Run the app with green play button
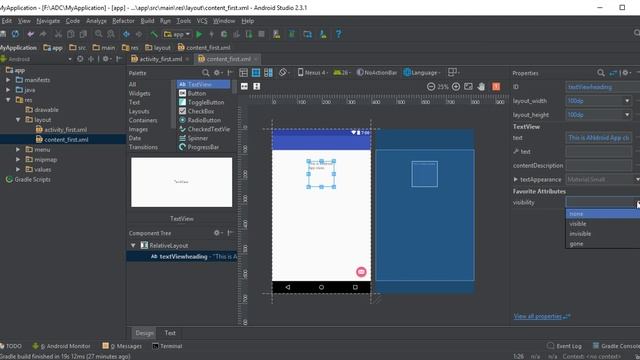The image size is (640, 360). (x=199, y=34)
